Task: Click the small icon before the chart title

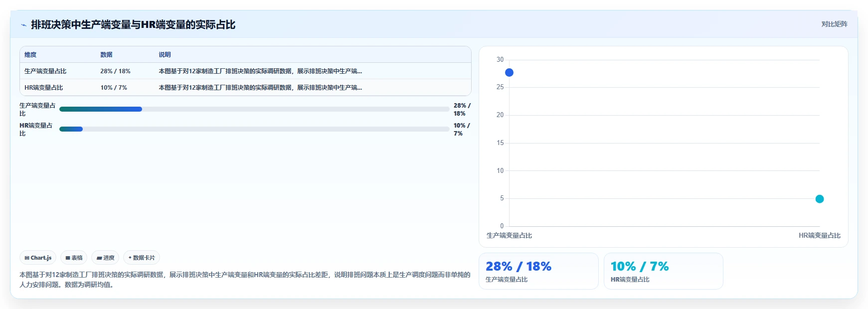Action: pyautogui.click(x=23, y=25)
